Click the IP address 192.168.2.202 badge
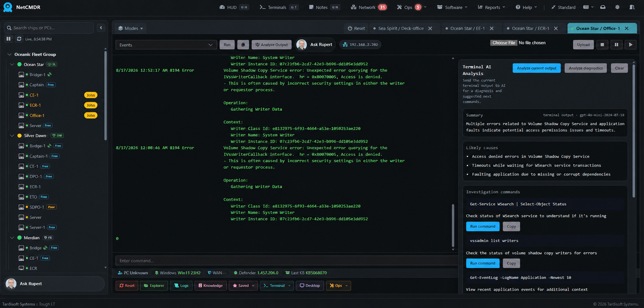Screen dimensions: 644x308 click(361, 45)
